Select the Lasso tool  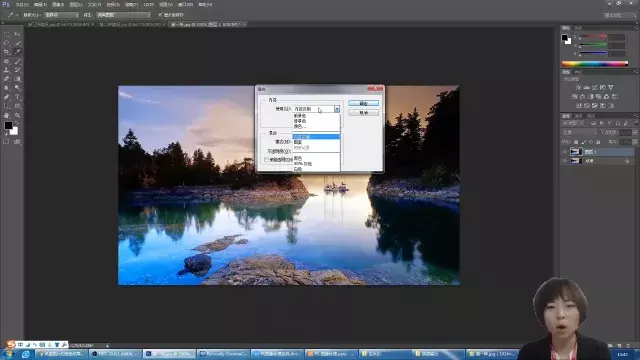pyautogui.click(x=7, y=43)
